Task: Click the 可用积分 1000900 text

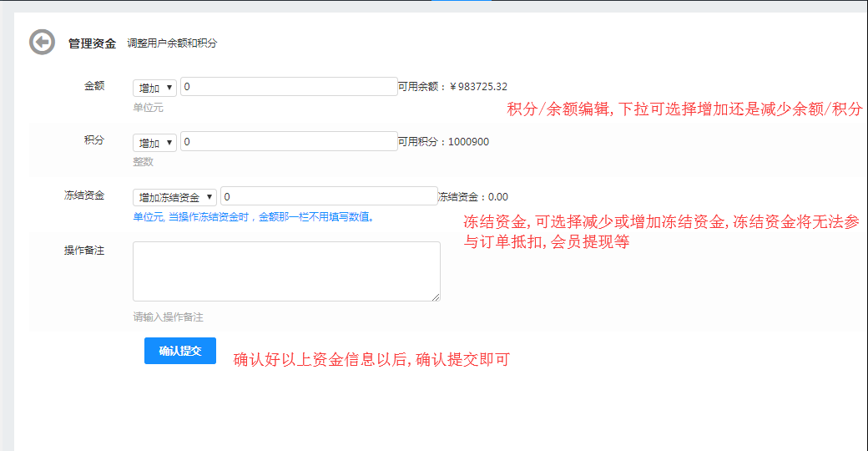Action: 443,142
